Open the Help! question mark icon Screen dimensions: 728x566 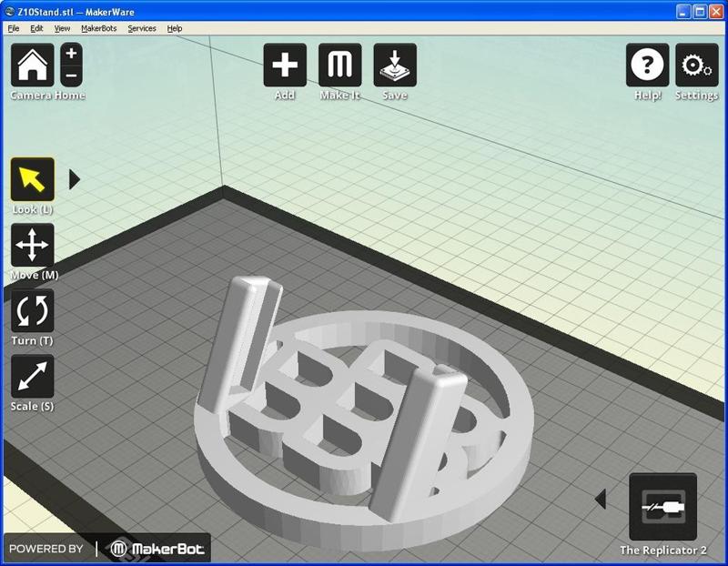click(x=647, y=65)
